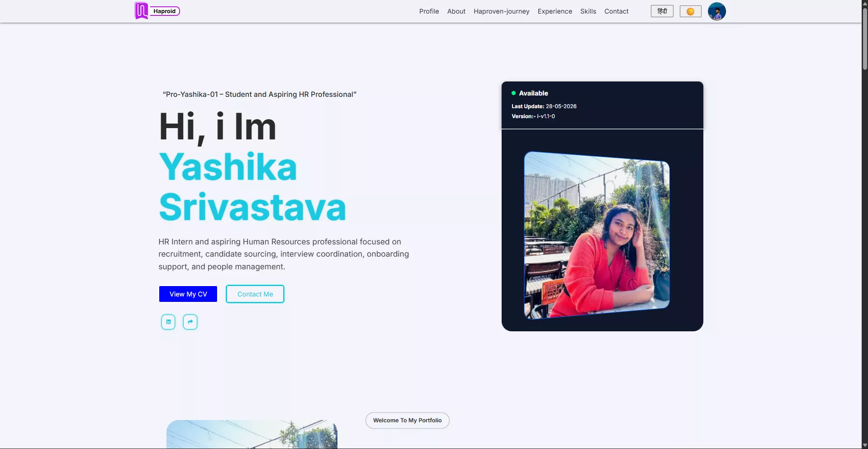
Task: Click the Pro-Yashika-01 tagline quote
Action: click(260, 94)
